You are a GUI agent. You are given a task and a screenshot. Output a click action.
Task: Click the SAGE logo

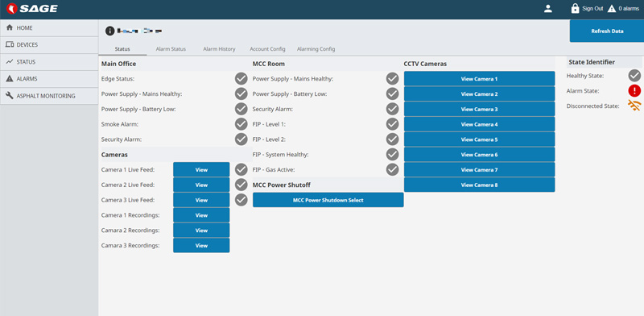click(31, 9)
